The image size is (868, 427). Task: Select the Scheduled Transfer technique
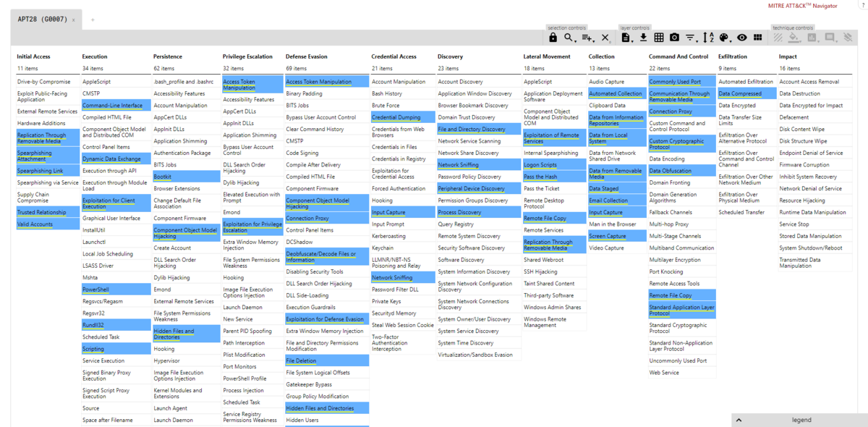click(746, 212)
